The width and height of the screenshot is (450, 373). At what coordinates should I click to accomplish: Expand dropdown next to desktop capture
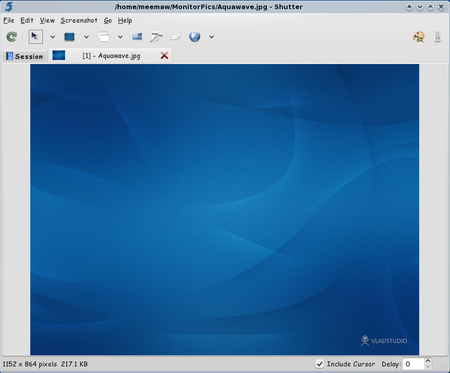[86, 37]
